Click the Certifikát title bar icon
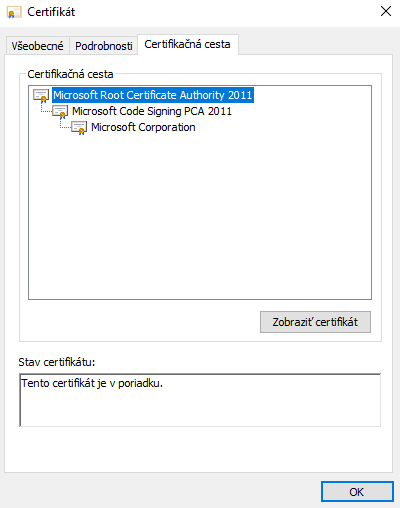The width and height of the screenshot is (400, 508). (x=14, y=12)
